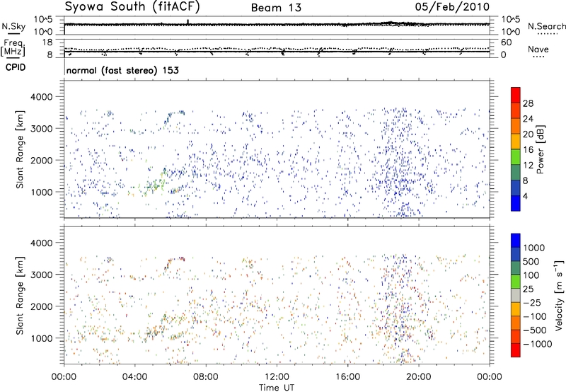Click the "−100" label on Velocity colorbar
The image size is (566, 392).
point(535,316)
